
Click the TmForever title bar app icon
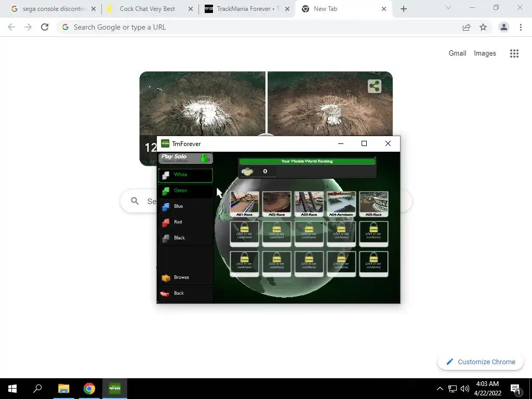[165, 143]
